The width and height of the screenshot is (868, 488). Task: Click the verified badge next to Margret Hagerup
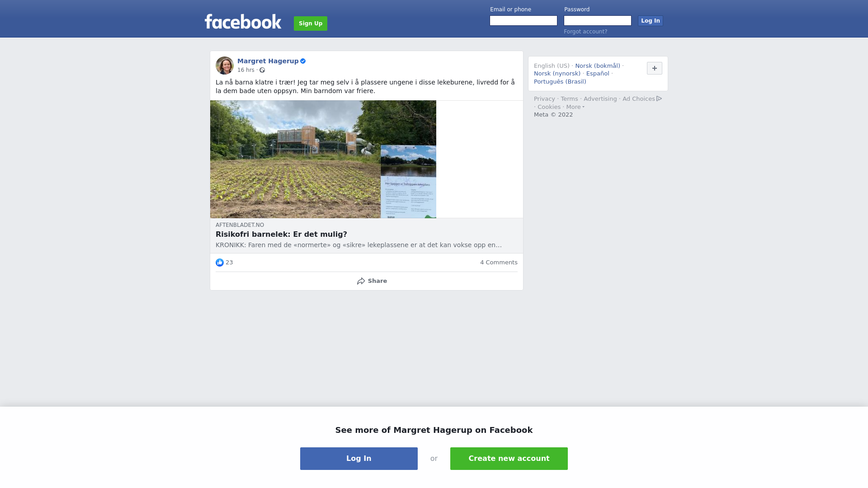[x=303, y=61]
